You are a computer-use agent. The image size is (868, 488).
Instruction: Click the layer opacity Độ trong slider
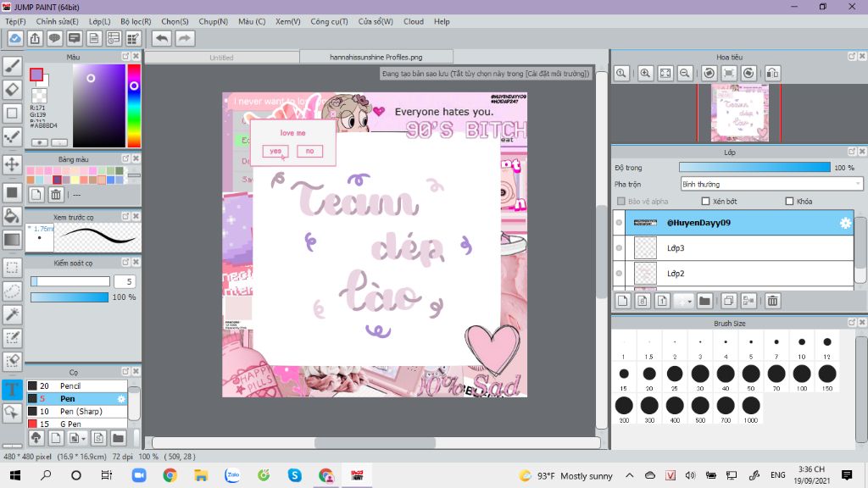click(x=754, y=167)
